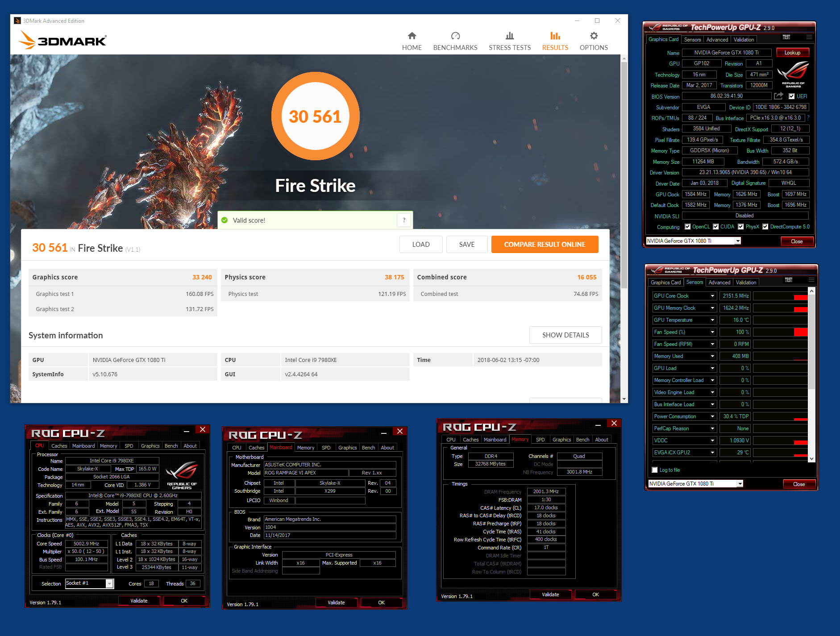Image resolution: width=840 pixels, height=636 pixels.
Task: Switch to Validation tab in GPU-Z Sensors window
Action: [x=746, y=283]
